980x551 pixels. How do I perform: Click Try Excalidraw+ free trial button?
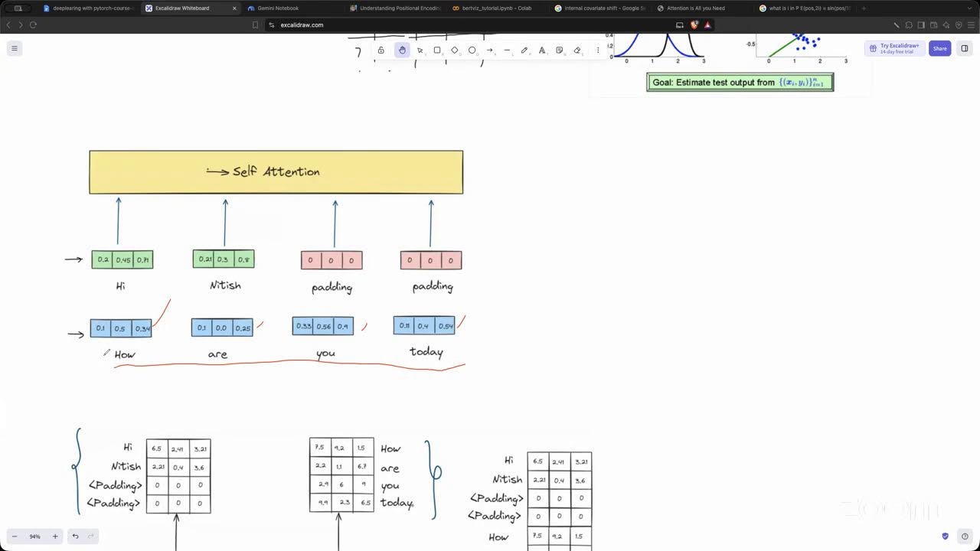point(895,48)
